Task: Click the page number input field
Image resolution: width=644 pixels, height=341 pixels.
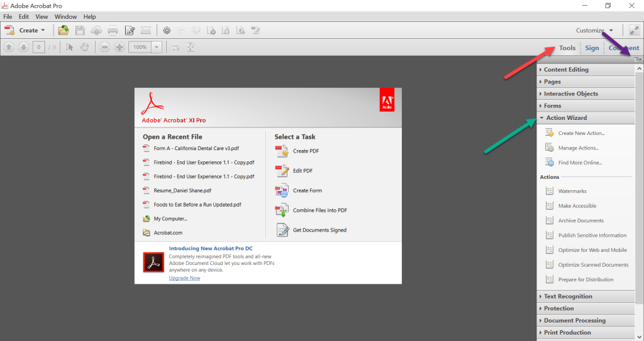Action: click(x=38, y=47)
